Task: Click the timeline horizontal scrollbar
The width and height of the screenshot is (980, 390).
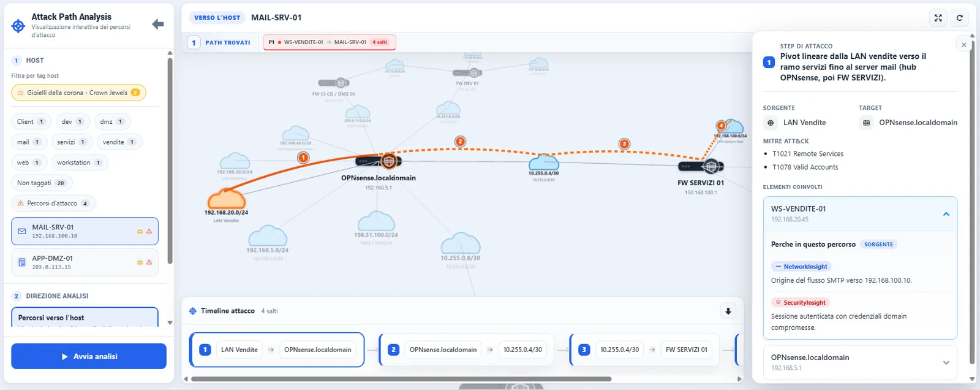Action: point(401,379)
